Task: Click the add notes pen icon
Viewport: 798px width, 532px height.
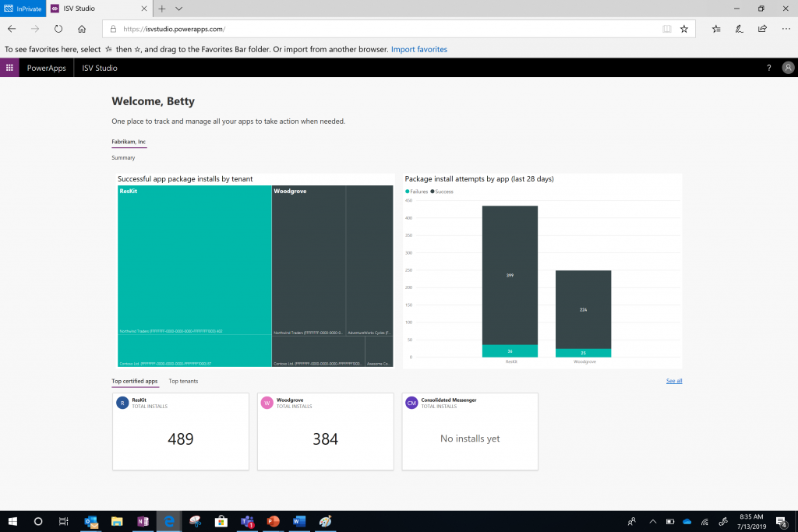Action: (739, 29)
